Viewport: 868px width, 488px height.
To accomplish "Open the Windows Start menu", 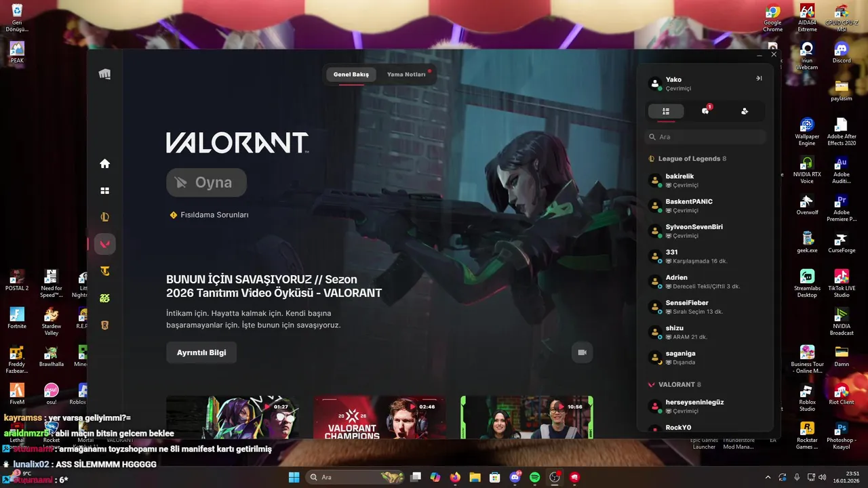I will 294,477.
